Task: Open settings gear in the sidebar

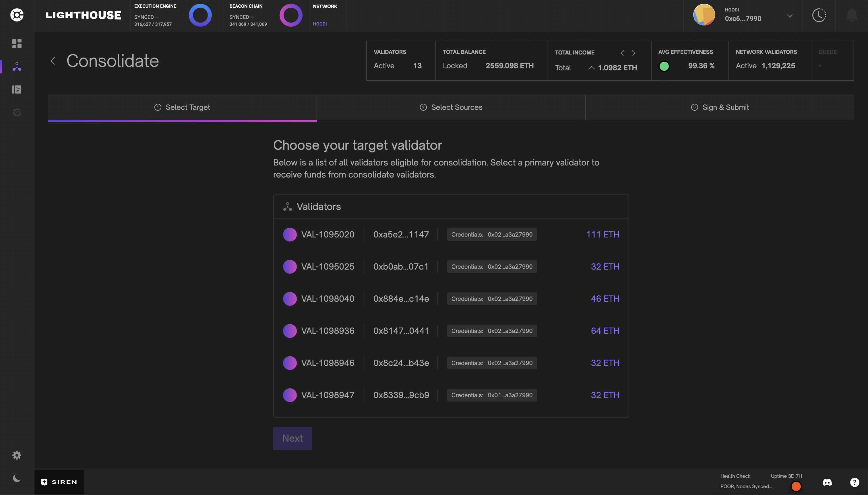Action: [x=17, y=455]
